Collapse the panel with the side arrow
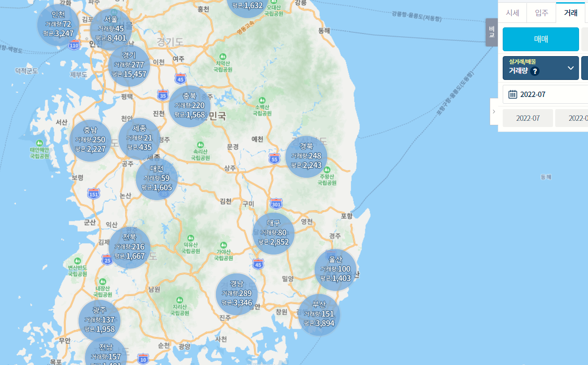The width and height of the screenshot is (588, 365). (494, 111)
